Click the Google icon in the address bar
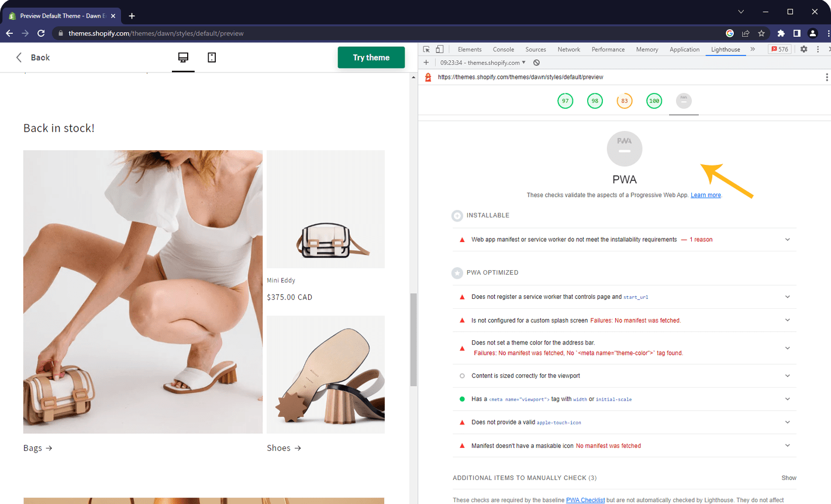Viewport: 831px width, 504px height. (730, 33)
